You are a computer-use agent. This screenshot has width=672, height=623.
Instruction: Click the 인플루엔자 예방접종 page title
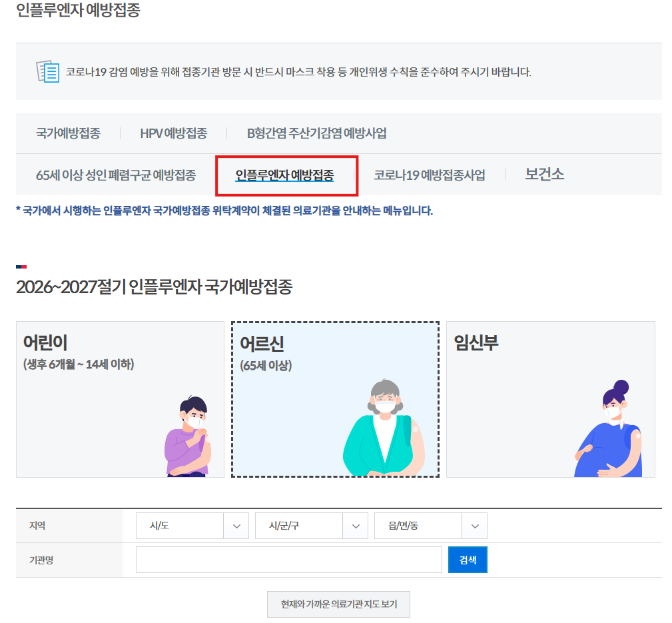pos(78,10)
